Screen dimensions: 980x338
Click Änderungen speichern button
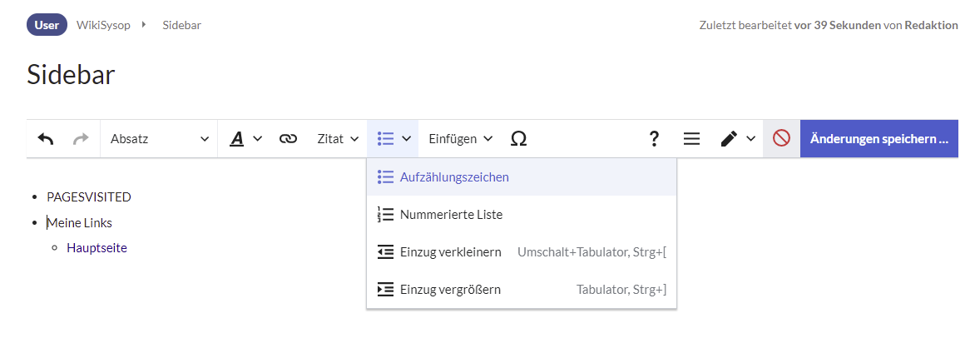879,138
